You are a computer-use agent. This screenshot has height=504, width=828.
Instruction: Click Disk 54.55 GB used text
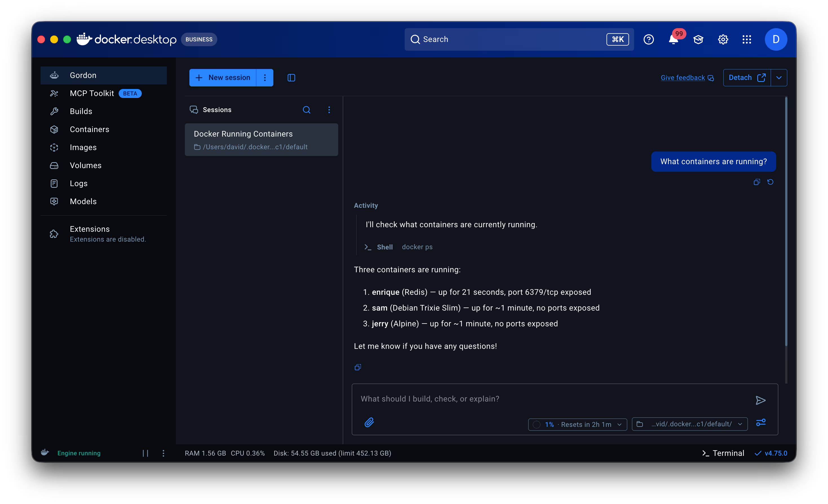pyautogui.click(x=332, y=453)
